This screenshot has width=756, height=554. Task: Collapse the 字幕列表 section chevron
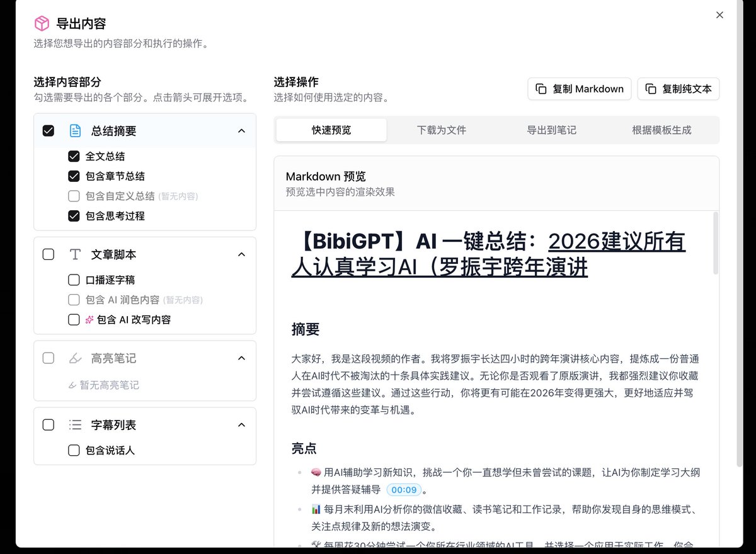coord(241,425)
